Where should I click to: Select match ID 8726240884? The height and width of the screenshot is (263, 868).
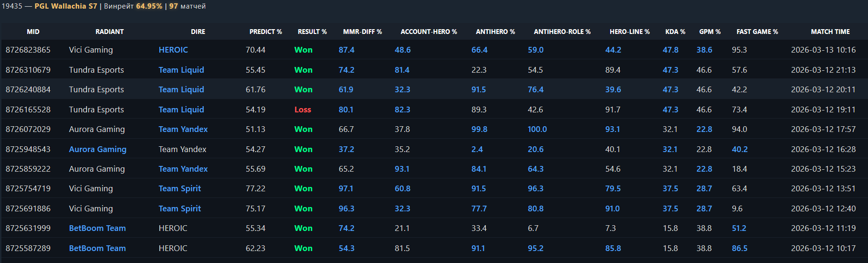tap(28, 89)
